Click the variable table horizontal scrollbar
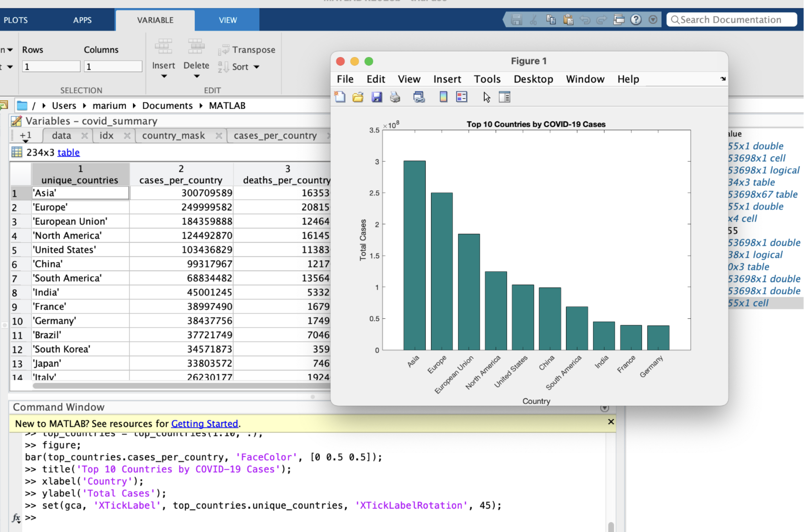Image resolution: width=808 pixels, height=532 pixels. [181, 386]
